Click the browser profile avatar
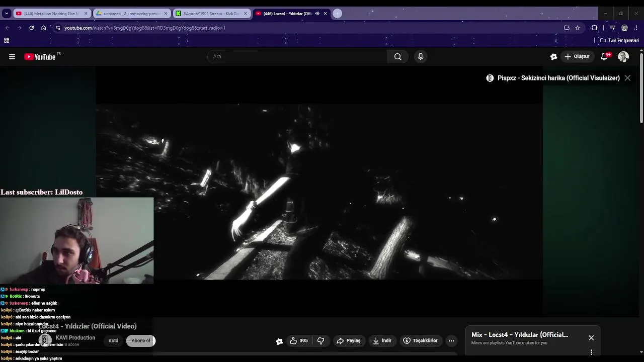 click(625, 28)
